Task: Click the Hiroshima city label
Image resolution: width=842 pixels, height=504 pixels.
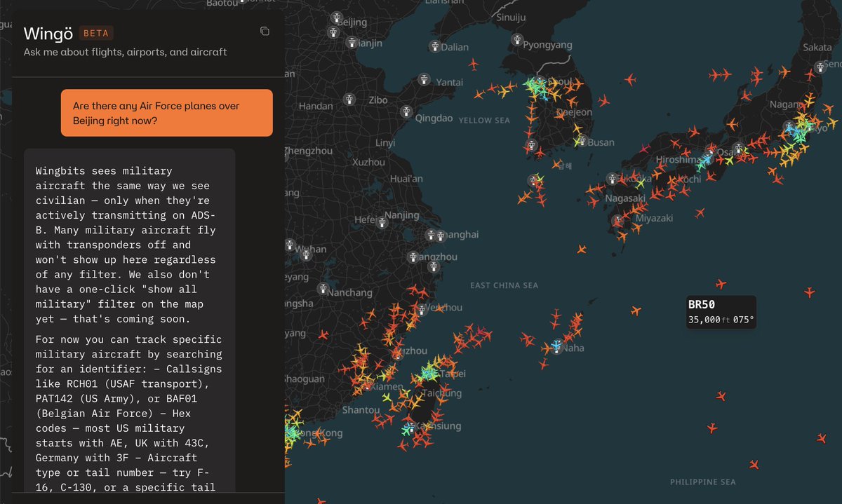Action: click(679, 159)
